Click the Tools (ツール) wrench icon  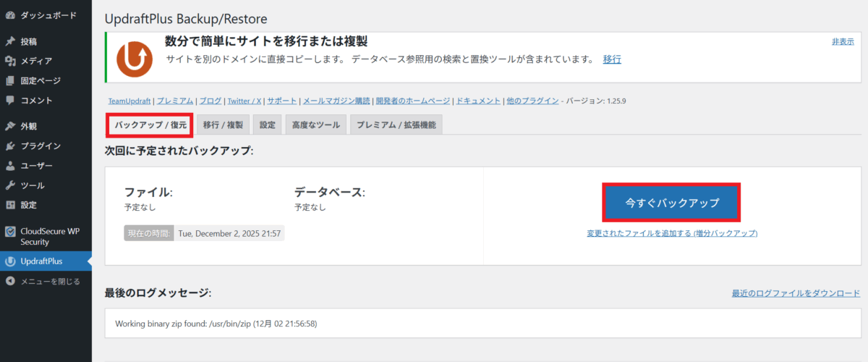[10, 185]
